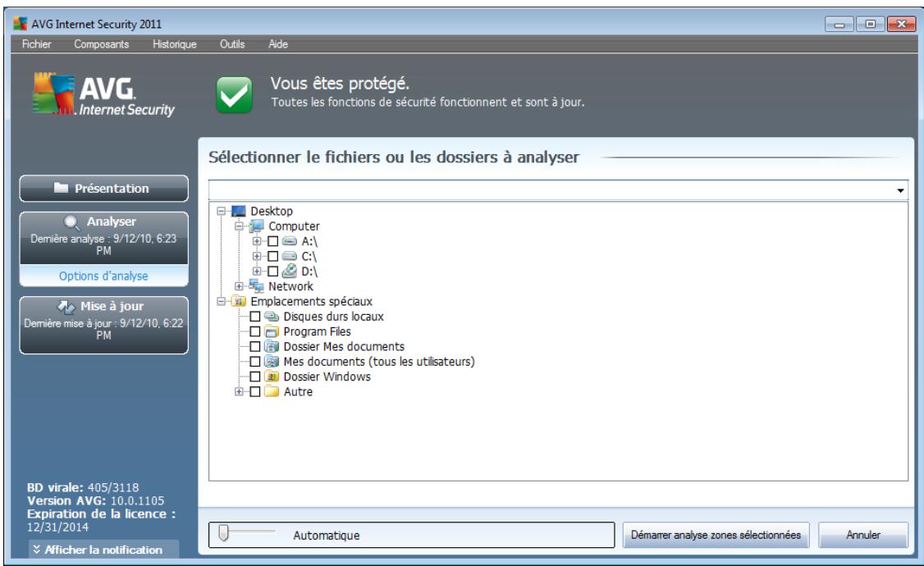Click Afficher la notification
This screenshot has width=924, height=566.
103,550
